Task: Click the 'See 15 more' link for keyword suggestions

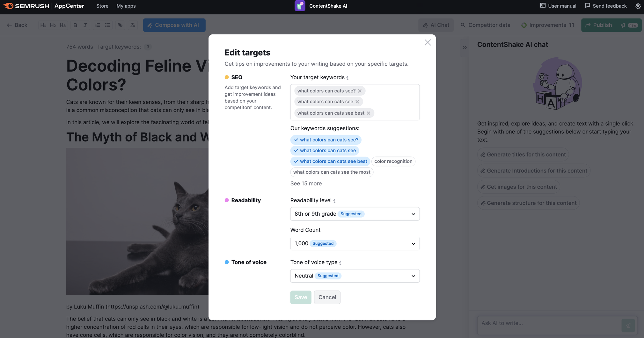Action: pyautogui.click(x=306, y=183)
